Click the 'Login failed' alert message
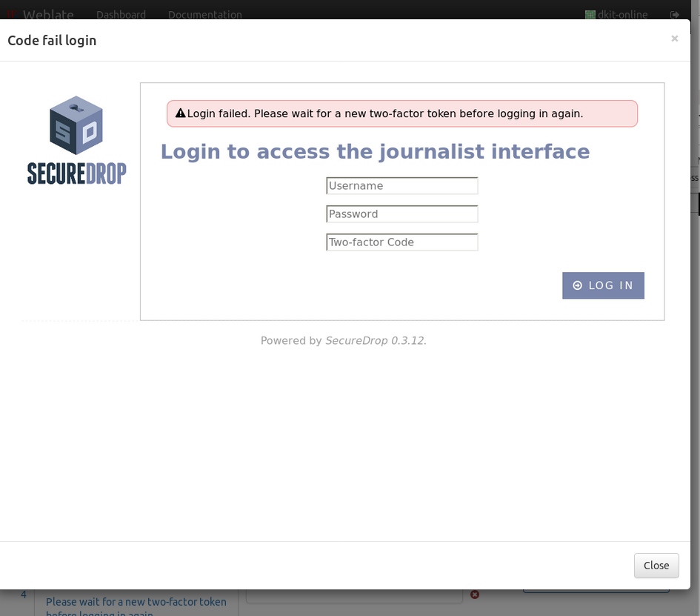 pyautogui.click(x=402, y=113)
